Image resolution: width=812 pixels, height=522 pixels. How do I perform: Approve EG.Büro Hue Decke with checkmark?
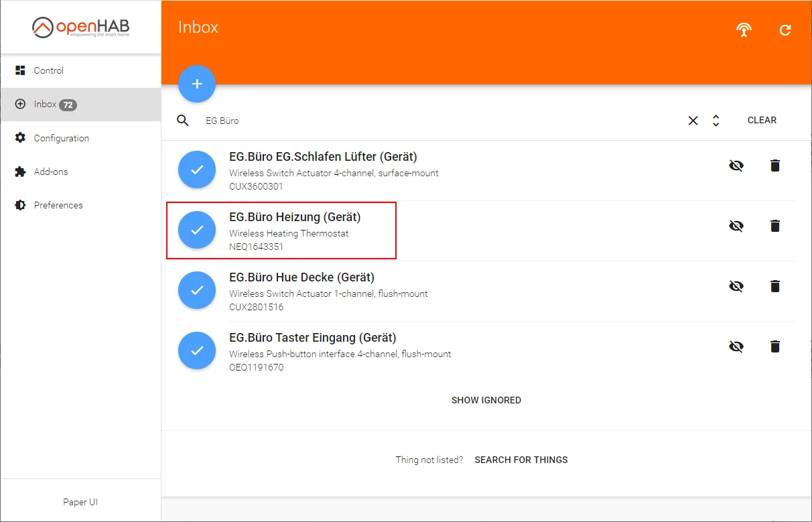197,290
